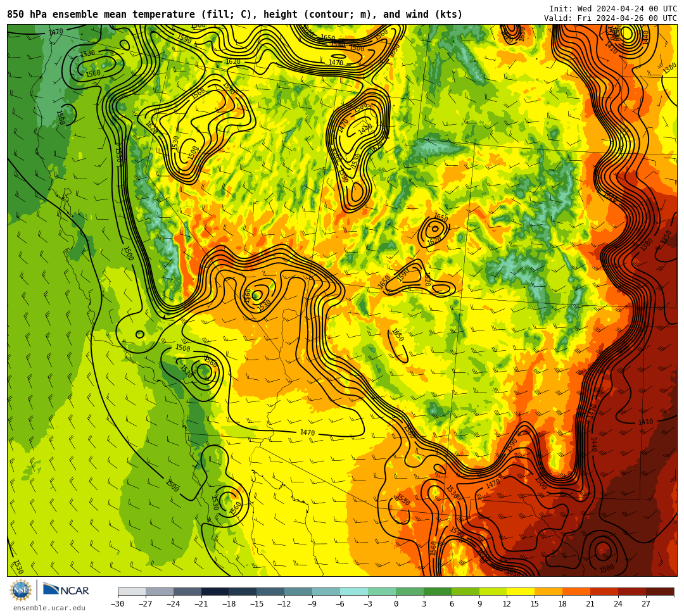684x616 pixels.
Task: Click the NCAR logo
Action: coord(66,590)
